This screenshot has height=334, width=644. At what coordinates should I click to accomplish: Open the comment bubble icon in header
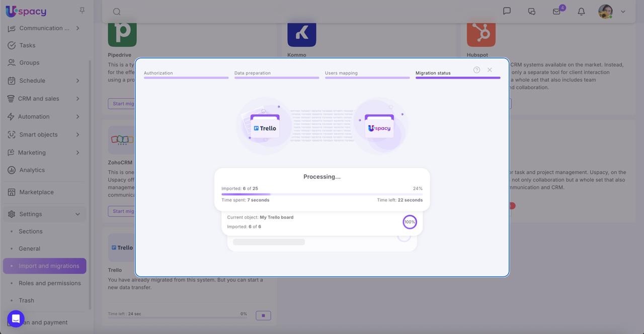point(507,11)
